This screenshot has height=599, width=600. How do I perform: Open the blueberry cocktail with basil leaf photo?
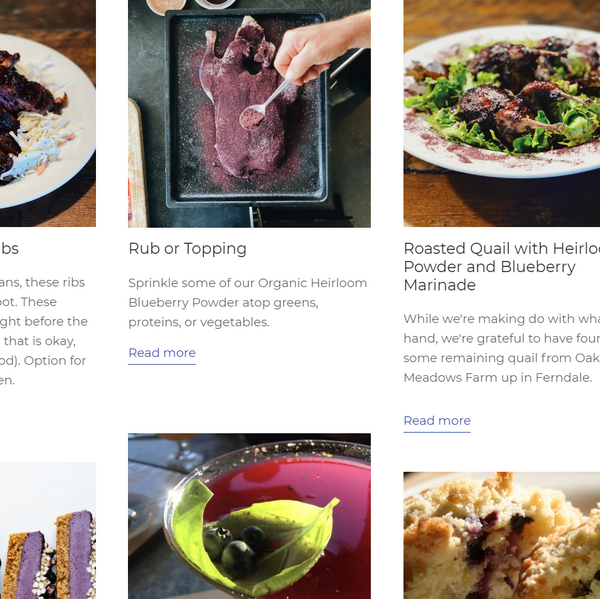(x=249, y=516)
